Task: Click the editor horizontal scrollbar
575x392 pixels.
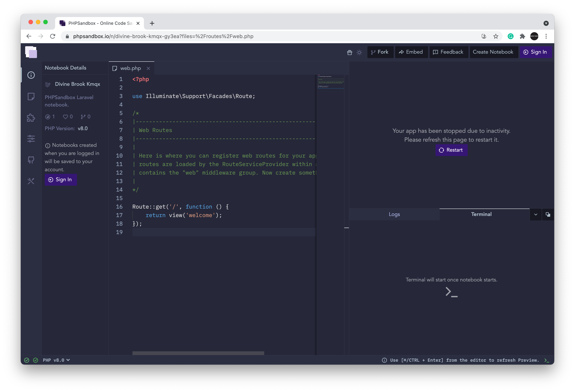Action: pos(198,353)
